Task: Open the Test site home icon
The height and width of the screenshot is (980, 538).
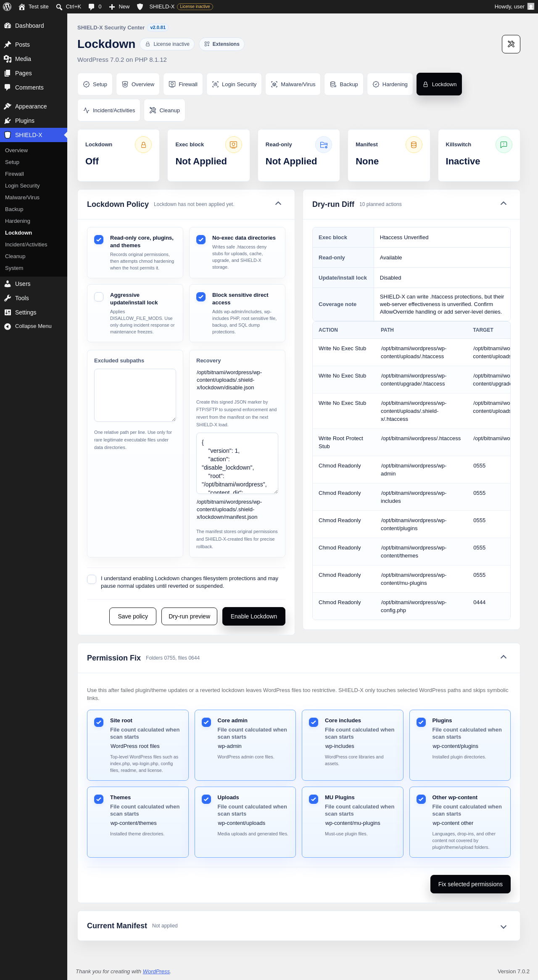Action: click(22, 7)
